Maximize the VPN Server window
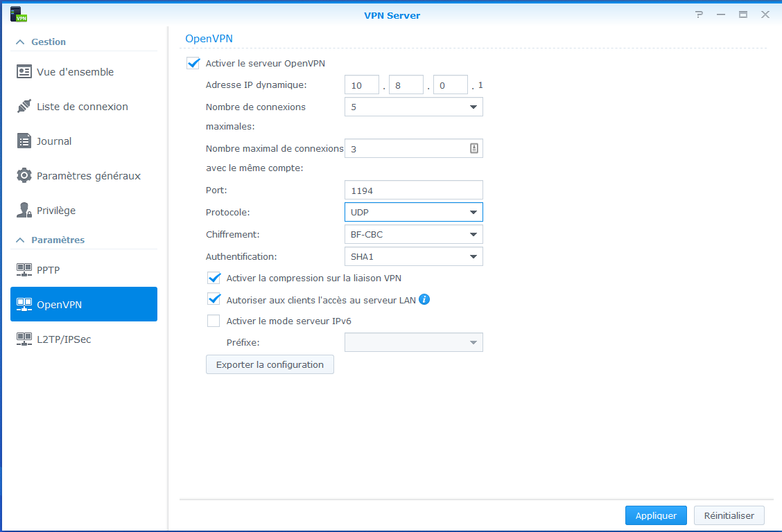The image size is (782, 532). [743, 15]
